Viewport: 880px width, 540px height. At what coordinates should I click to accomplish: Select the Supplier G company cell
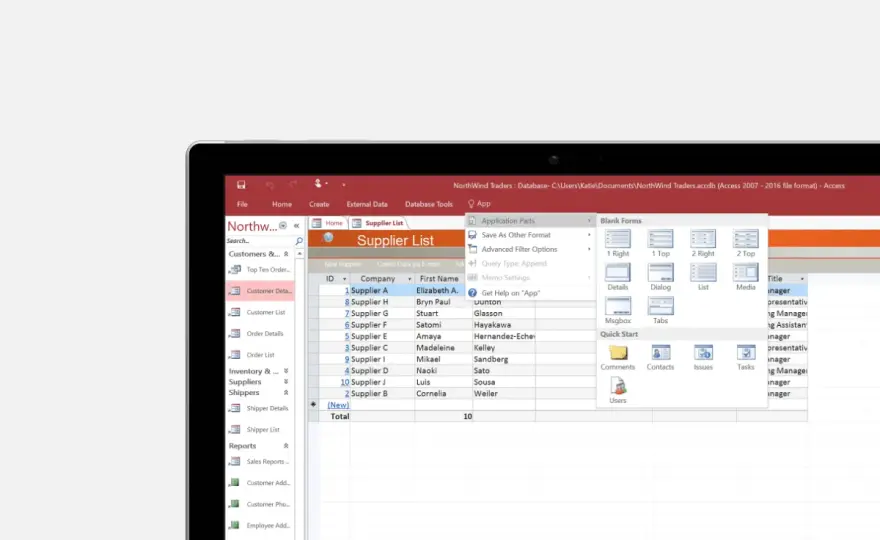coord(382,313)
